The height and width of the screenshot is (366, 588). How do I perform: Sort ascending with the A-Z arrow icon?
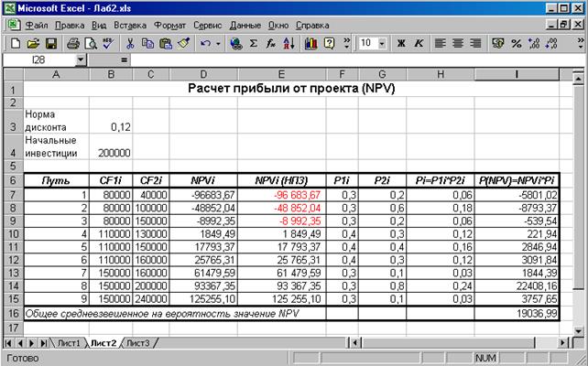pyautogui.click(x=289, y=43)
